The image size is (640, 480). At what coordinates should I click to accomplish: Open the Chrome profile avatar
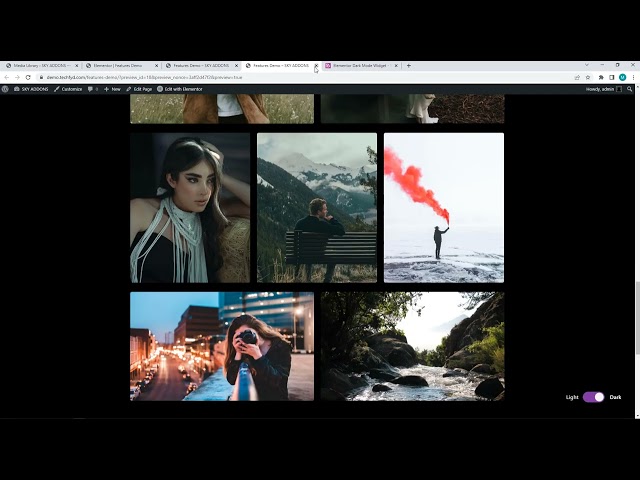tap(622, 77)
